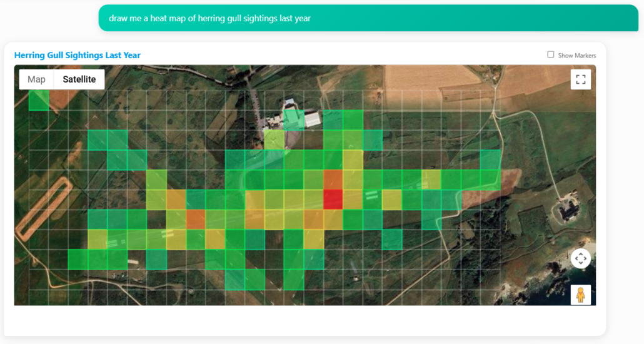The height and width of the screenshot is (344, 644).
Task: Click the rightmost green cell of heat map
Action: (491, 180)
